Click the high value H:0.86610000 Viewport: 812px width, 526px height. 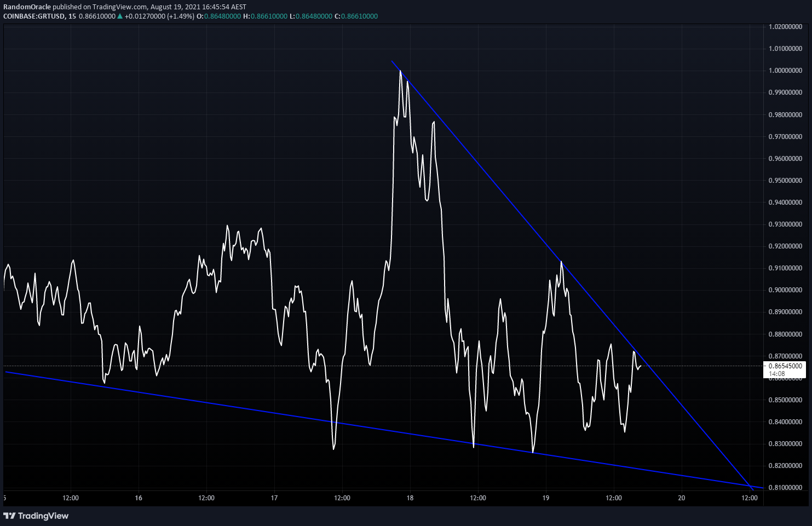click(x=266, y=16)
